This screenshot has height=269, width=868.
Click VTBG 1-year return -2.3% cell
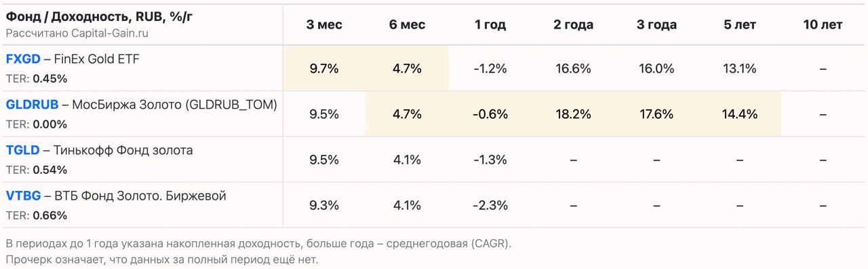click(490, 205)
